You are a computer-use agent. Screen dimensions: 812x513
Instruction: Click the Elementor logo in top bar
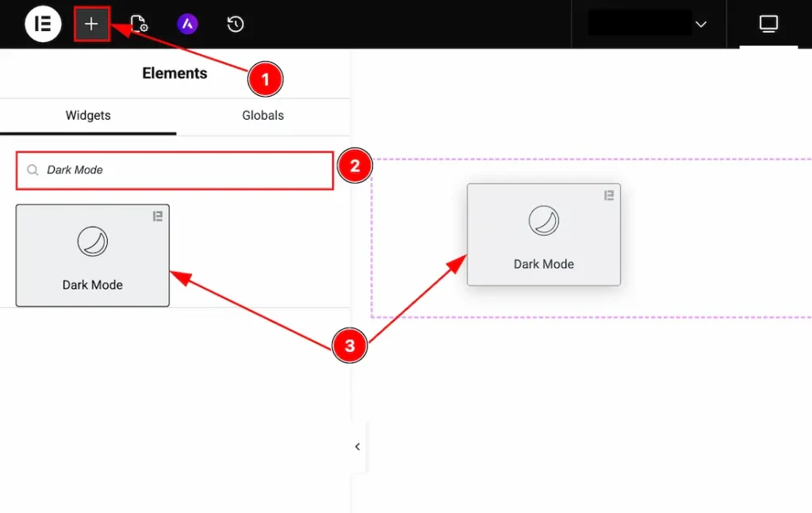[x=43, y=24]
